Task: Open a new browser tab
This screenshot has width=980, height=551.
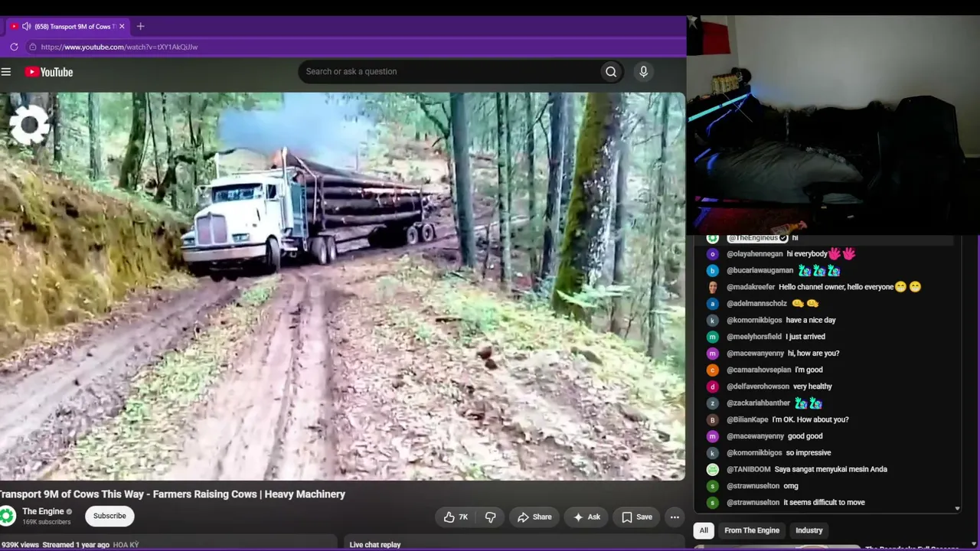Action: tap(140, 26)
